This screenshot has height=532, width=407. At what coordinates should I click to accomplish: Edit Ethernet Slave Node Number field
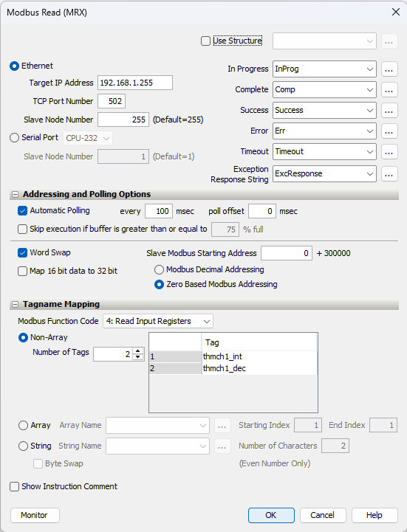point(123,120)
